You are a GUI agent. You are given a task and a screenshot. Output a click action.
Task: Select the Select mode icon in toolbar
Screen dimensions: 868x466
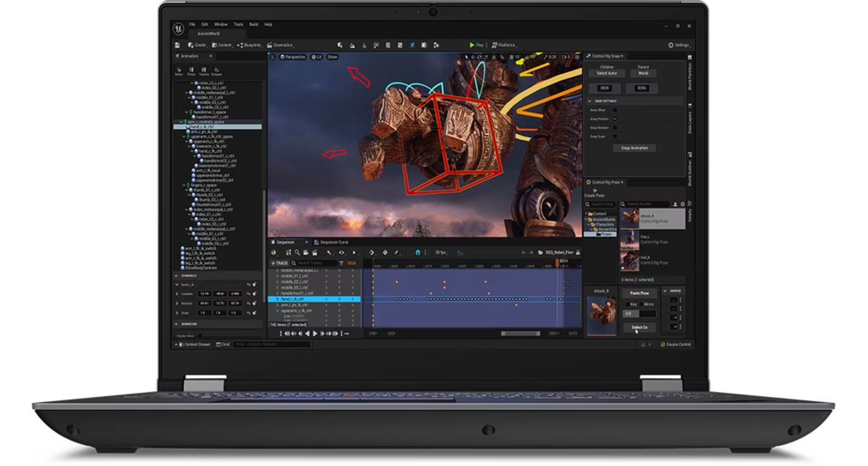[x=340, y=45]
